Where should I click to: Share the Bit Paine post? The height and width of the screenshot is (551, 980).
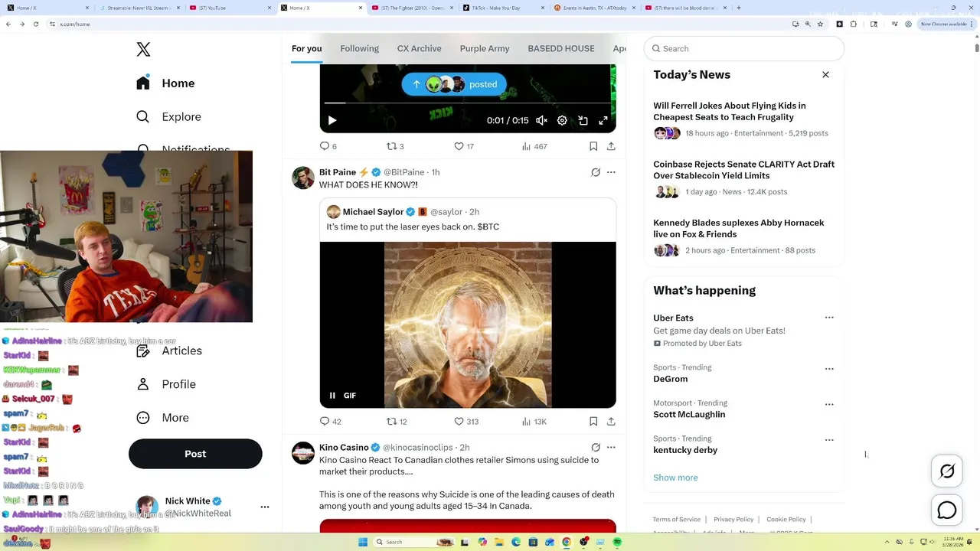[611, 422]
